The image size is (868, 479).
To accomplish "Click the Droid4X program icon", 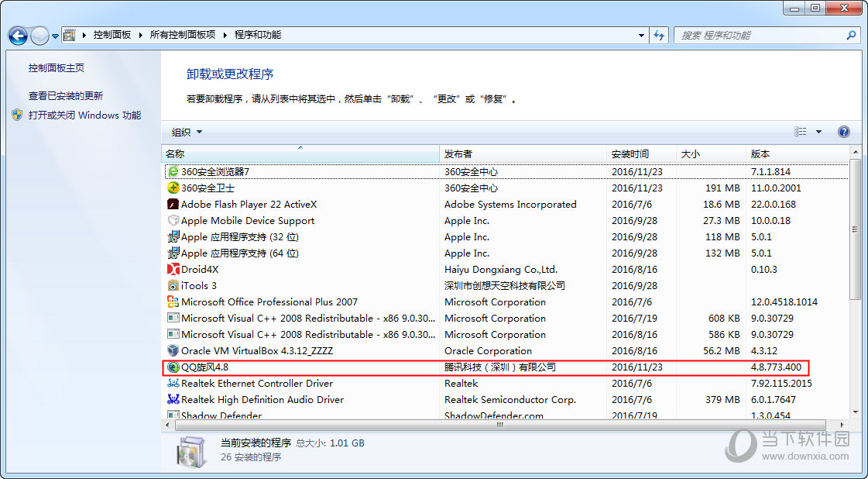I will pyautogui.click(x=173, y=270).
